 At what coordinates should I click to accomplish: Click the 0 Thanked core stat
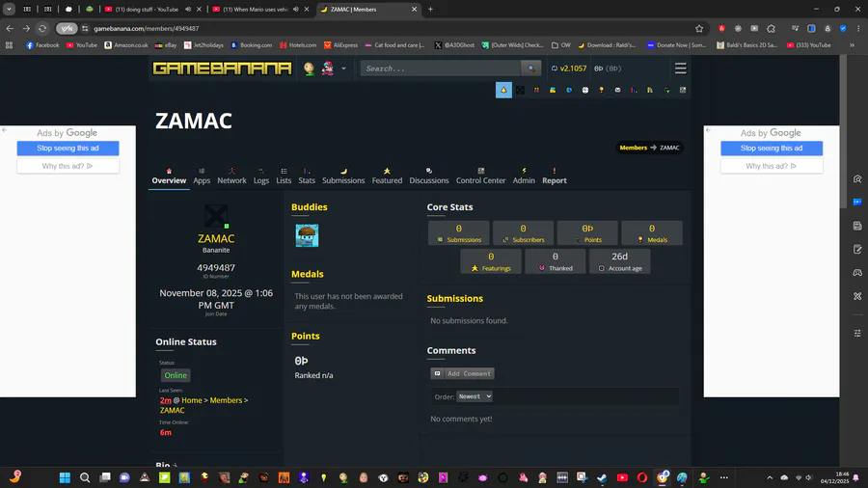(556, 261)
